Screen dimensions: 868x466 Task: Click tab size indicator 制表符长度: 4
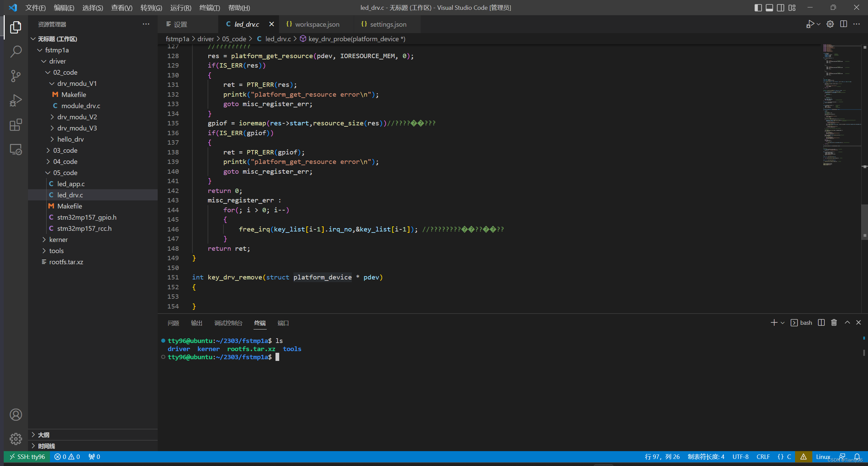706,457
